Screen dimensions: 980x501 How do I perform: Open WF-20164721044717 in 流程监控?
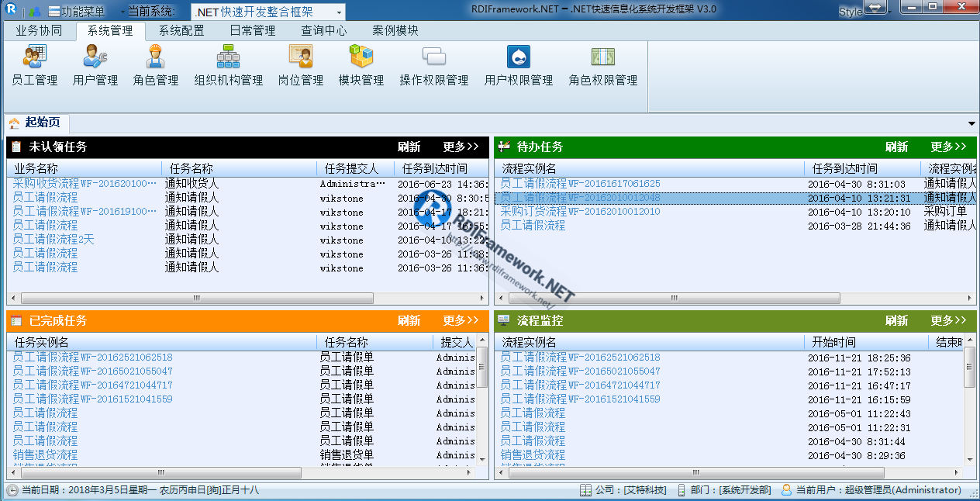tap(580, 385)
